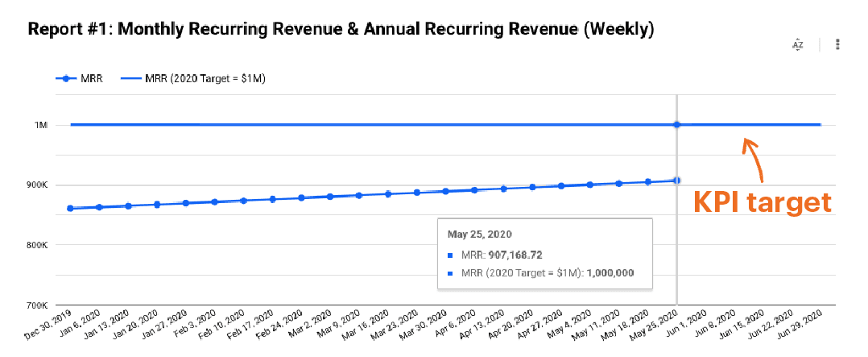
Task: Open the three-dot chart options menu
Action: pyautogui.click(x=837, y=44)
